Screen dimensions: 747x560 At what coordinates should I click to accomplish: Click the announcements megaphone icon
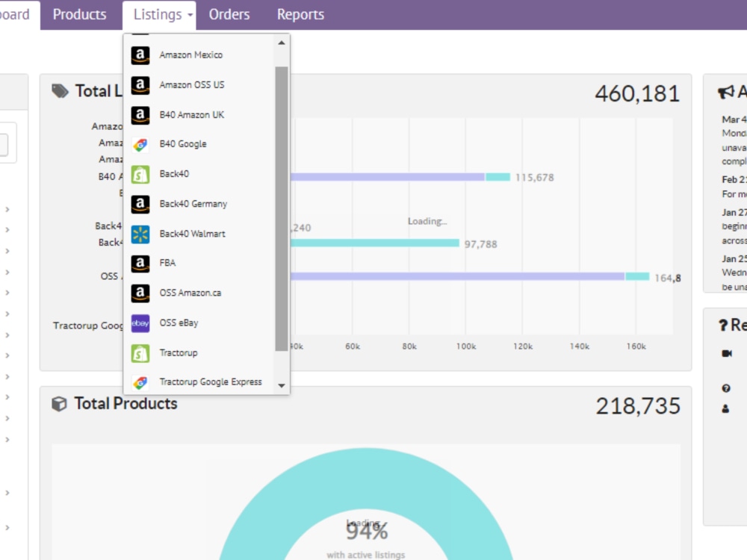pyautogui.click(x=725, y=92)
